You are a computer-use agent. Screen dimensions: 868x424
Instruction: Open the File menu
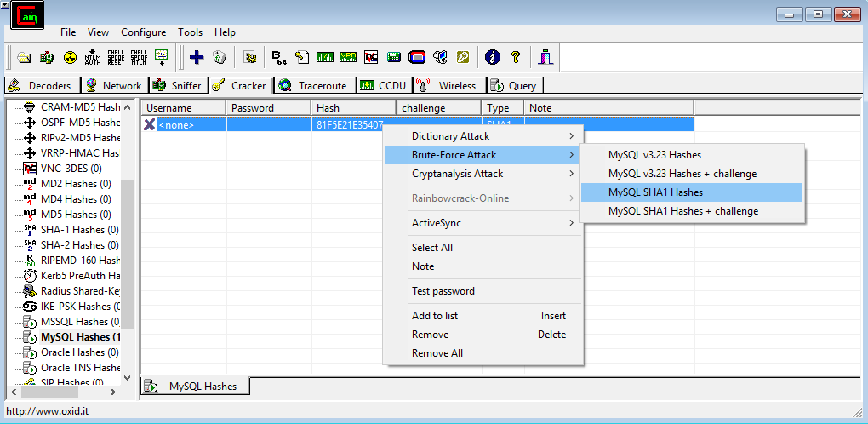[68, 32]
